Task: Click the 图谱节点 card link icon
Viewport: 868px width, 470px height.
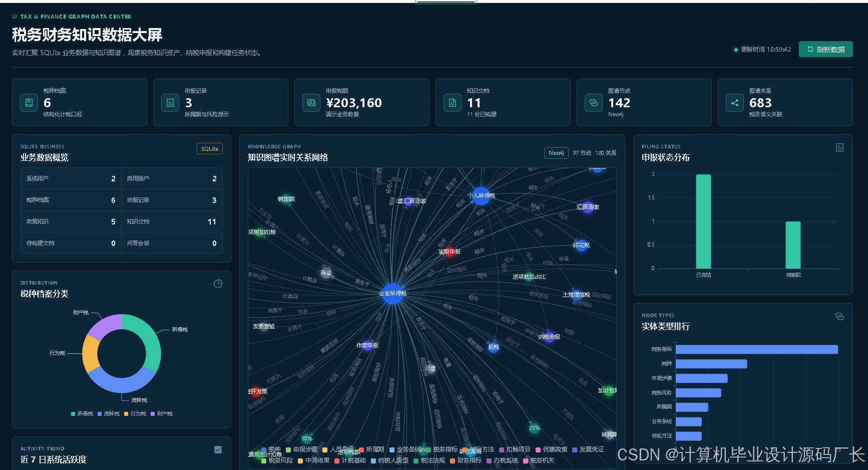Action: pyautogui.click(x=594, y=103)
